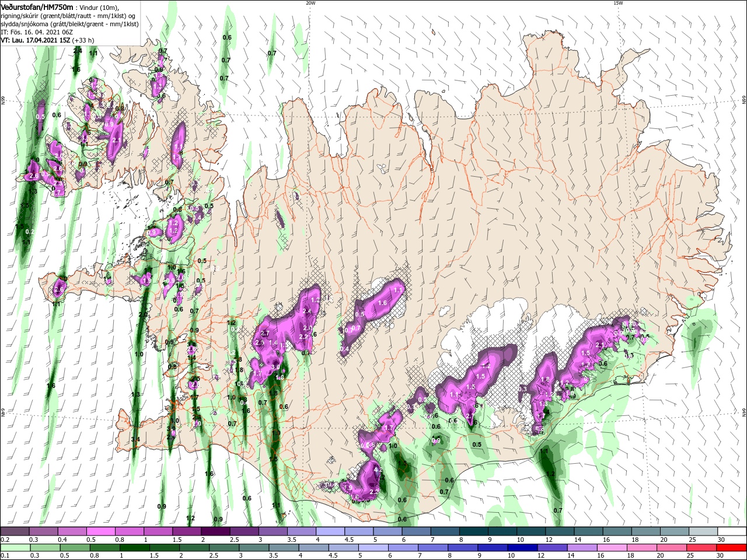This screenshot has width=747, height=560.
Task: Pick the white 30+ snow legend swatch
Action: [732, 531]
